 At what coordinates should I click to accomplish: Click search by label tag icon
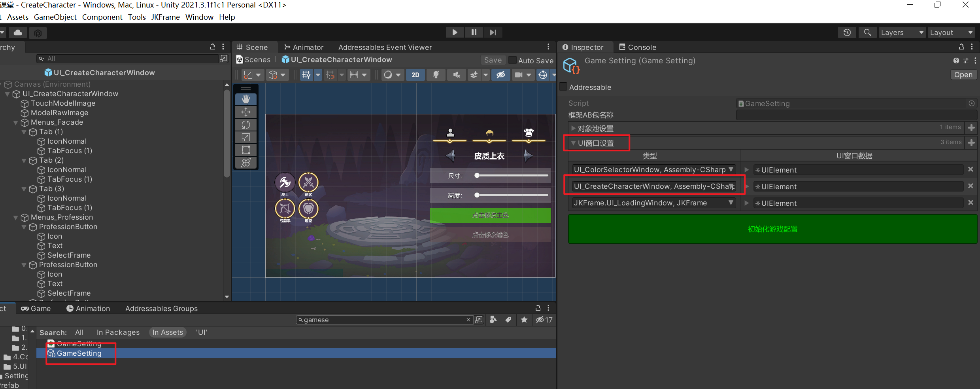[508, 320]
